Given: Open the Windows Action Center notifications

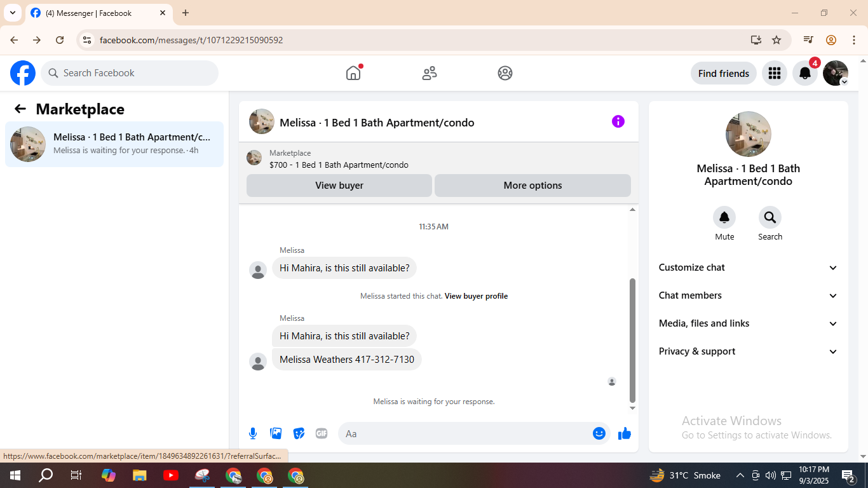Looking at the screenshot, I should coord(848,475).
